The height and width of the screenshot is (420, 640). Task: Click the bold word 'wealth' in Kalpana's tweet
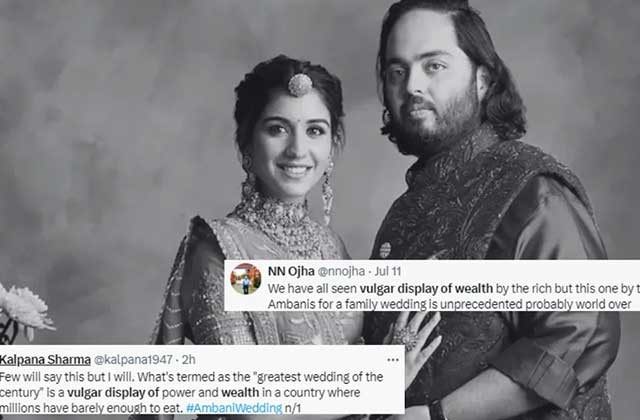point(240,392)
